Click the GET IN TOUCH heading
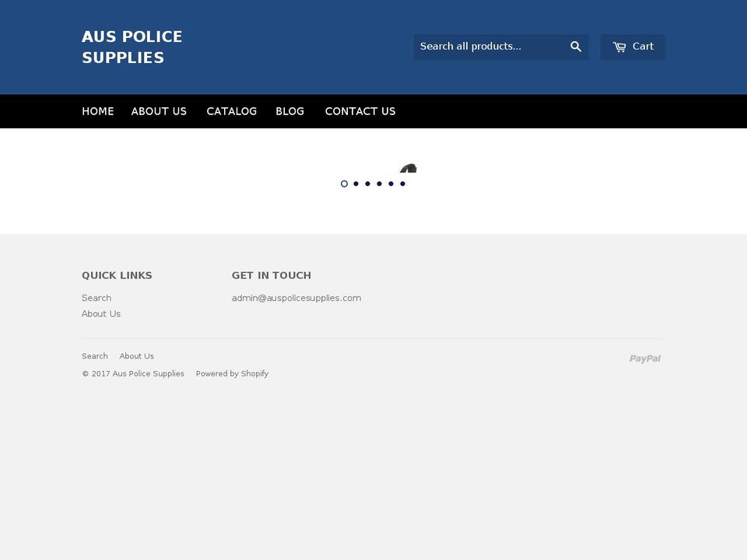This screenshot has width=747, height=560. click(x=272, y=275)
